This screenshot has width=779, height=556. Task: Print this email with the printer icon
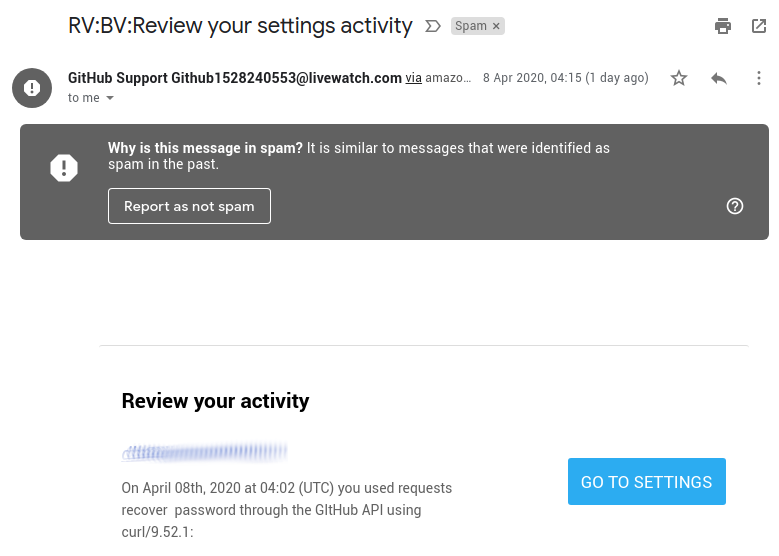click(x=722, y=26)
